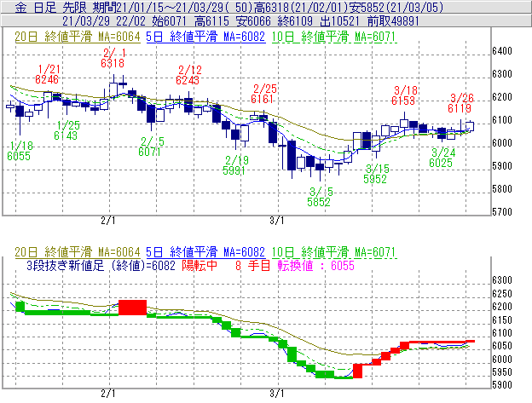Screen dimensions: 532x403
Task: Click the 安6066 value in data bar
Action: click(x=253, y=21)
